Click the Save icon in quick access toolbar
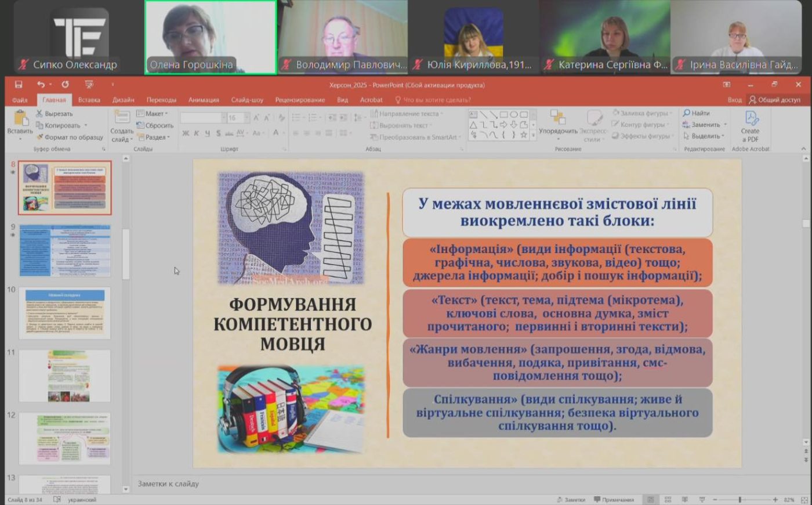The image size is (812, 505). tap(19, 85)
